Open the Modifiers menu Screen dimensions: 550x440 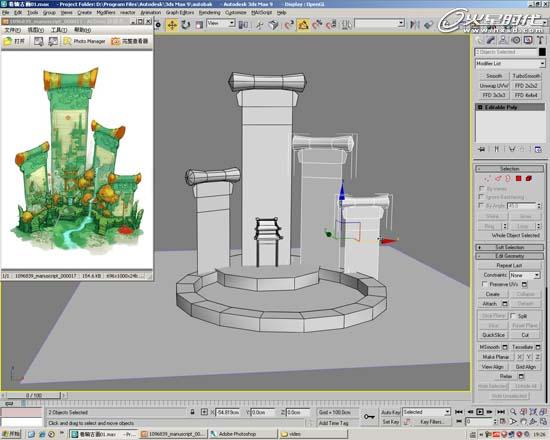pyautogui.click(x=106, y=12)
